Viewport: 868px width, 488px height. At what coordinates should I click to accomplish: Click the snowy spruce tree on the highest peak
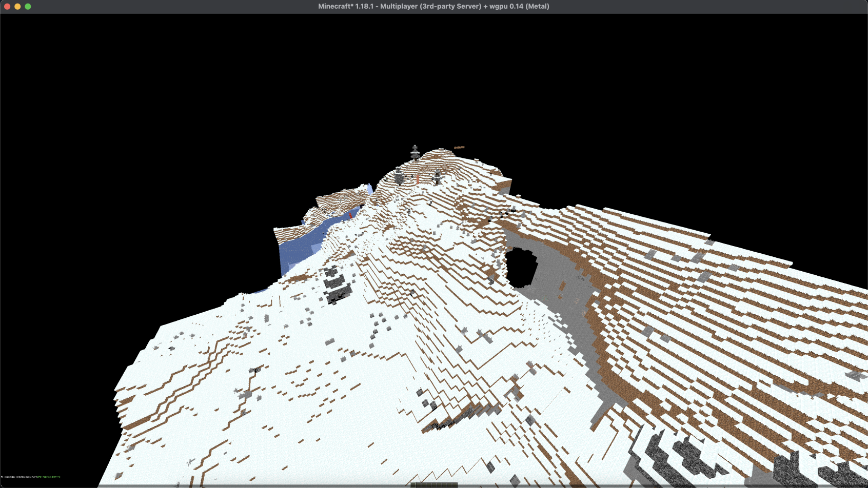click(x=415, y=153)
